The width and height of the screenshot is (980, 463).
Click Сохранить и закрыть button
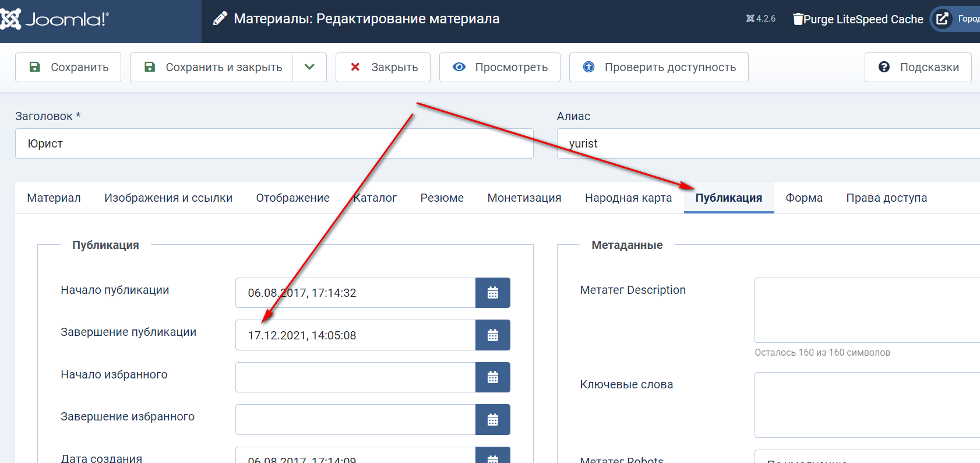[x=211, y=67]
